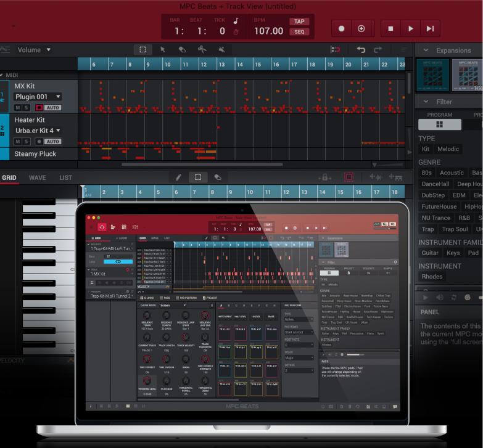
Task: Select the pencil draw tool in the large grid editor toolbar
Action: click(x=178, y=177)
